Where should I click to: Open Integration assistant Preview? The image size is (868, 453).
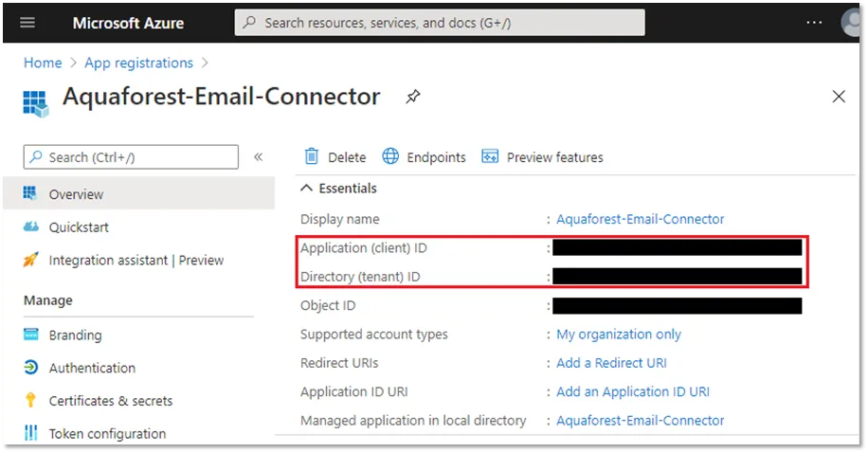point(136,260)
